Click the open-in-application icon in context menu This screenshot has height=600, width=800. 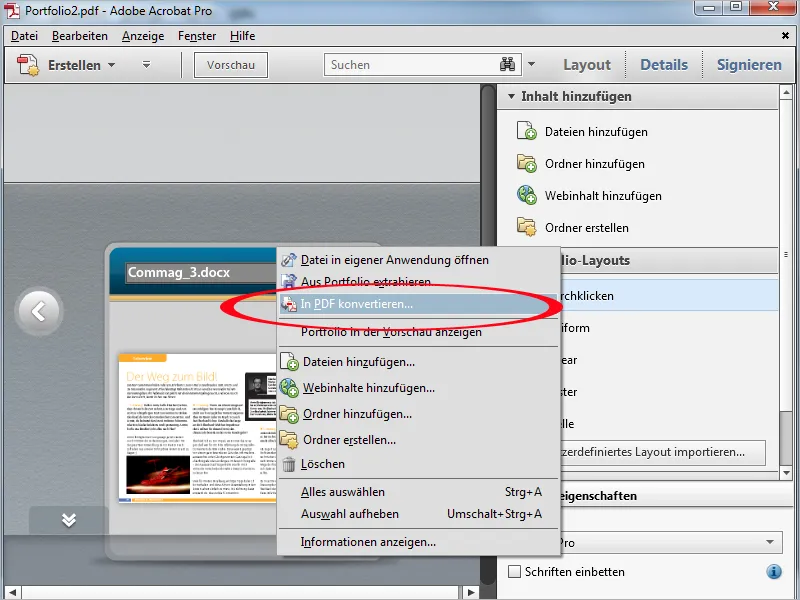click(289, 260)
